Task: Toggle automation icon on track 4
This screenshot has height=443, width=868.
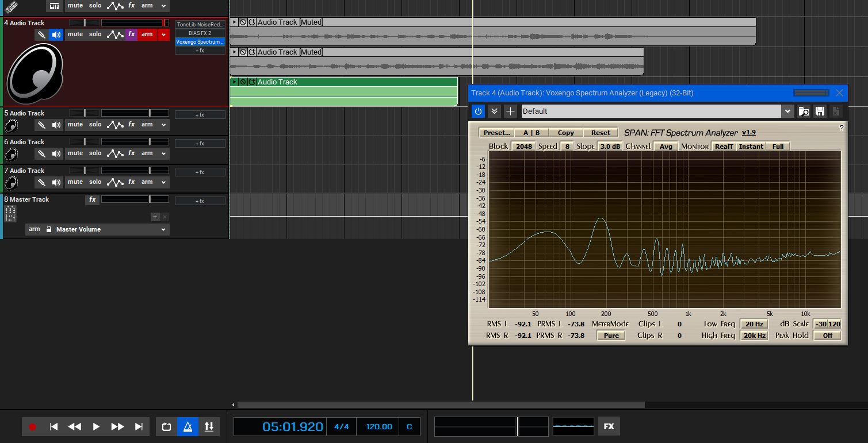Action: pyautogui.click(x=115, y=34)
